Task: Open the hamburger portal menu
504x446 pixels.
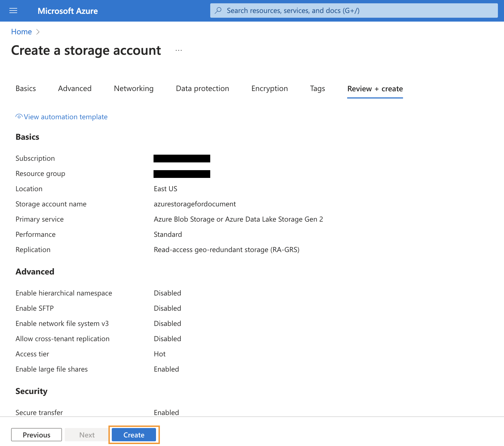Action: [x=13, y=11]
